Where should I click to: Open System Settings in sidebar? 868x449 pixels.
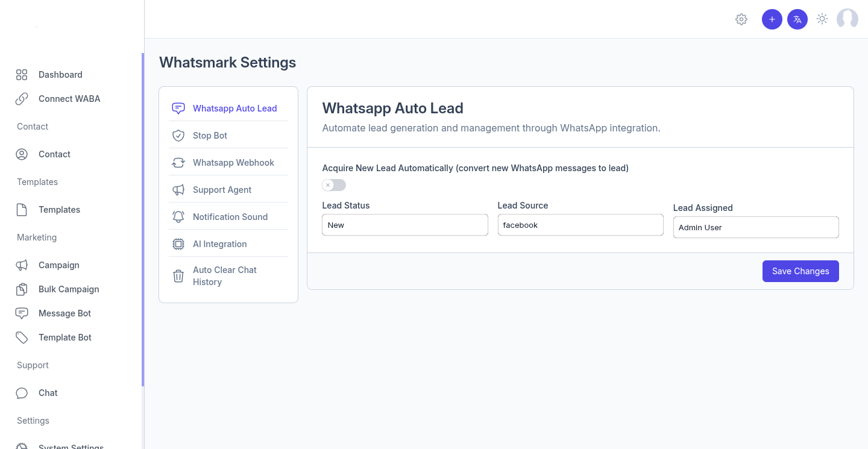click(x=71, y=446)
